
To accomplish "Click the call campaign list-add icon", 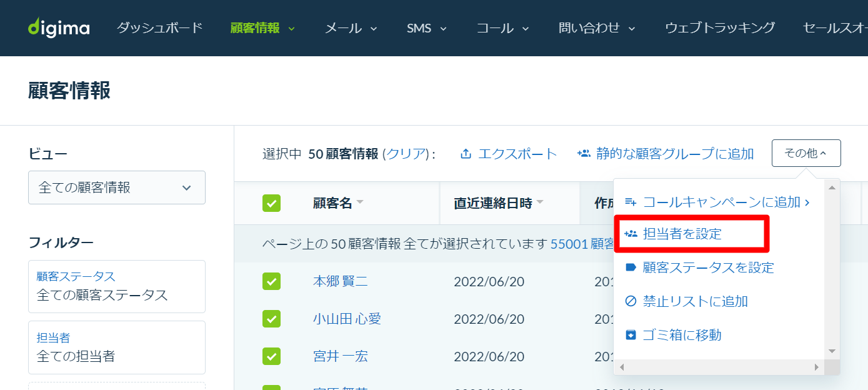I will click(x=631, y=202).
